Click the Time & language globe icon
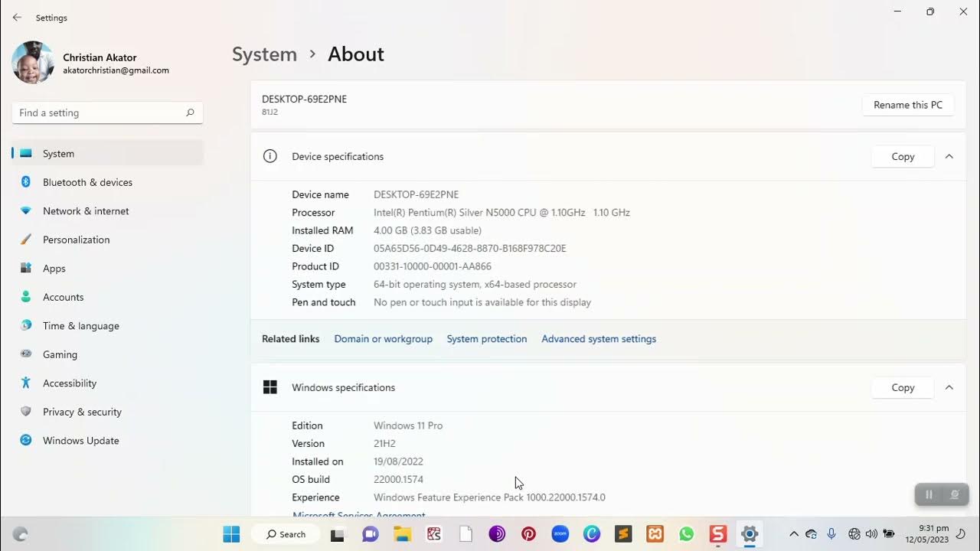Viewport: 980px width, 551px height. point(26,325)
